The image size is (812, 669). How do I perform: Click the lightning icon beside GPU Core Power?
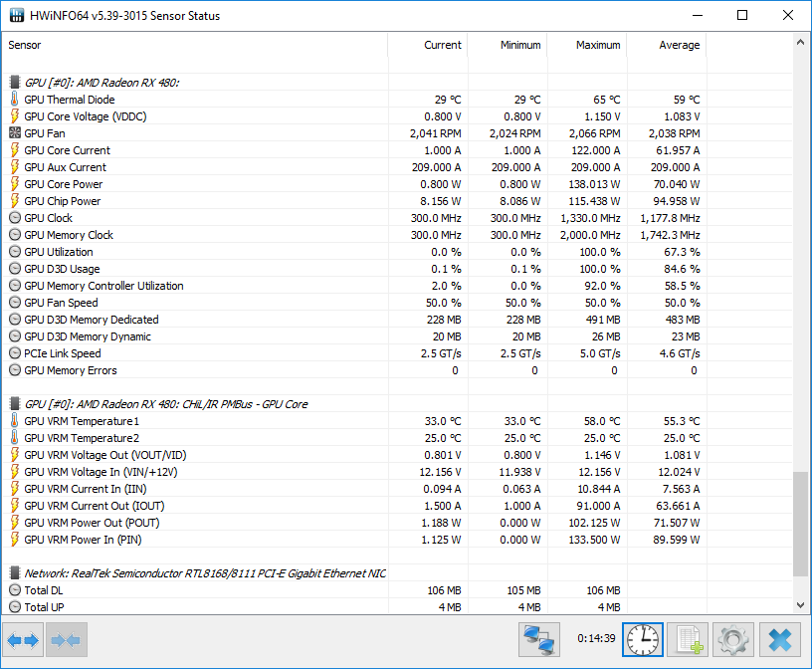click(15, 184)
